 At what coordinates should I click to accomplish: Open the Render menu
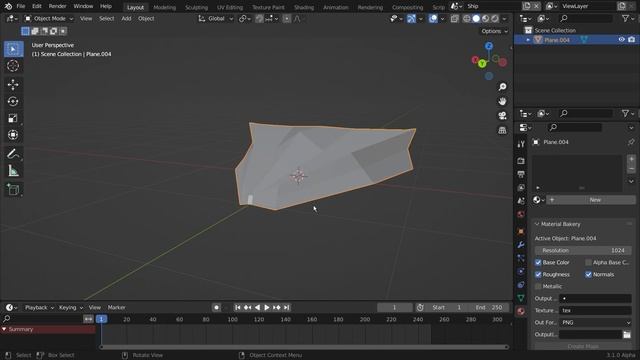coord(58,6)
